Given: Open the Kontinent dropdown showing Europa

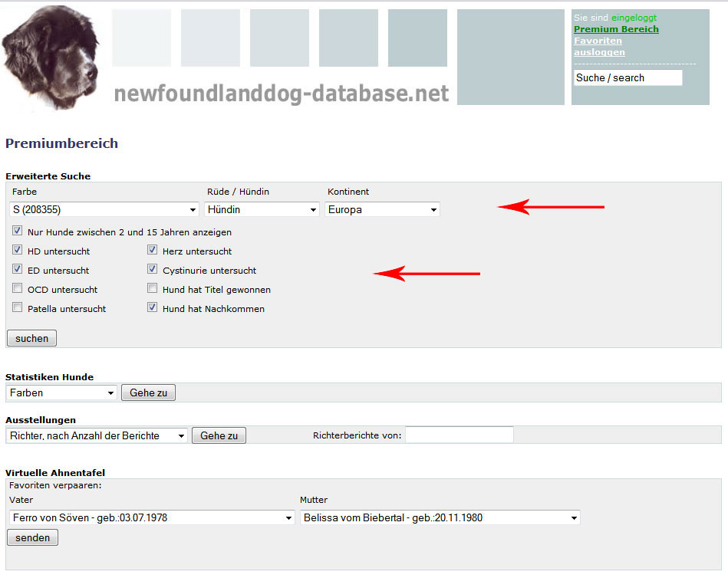Looking at the screenshot, I should point(382,209).
